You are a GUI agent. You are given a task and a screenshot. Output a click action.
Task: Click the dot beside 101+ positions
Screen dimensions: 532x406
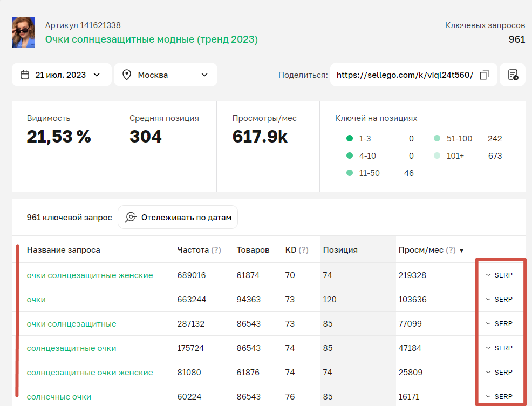(x=437, y=156)
